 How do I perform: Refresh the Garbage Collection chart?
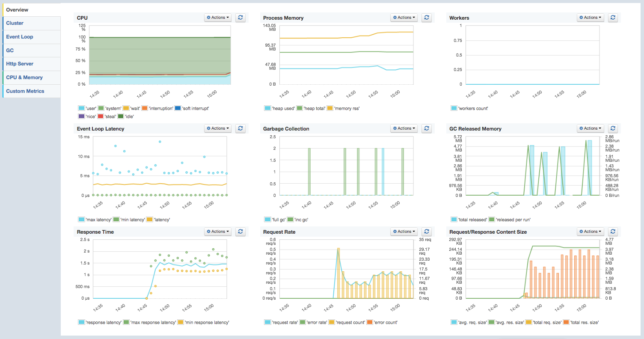427,128
